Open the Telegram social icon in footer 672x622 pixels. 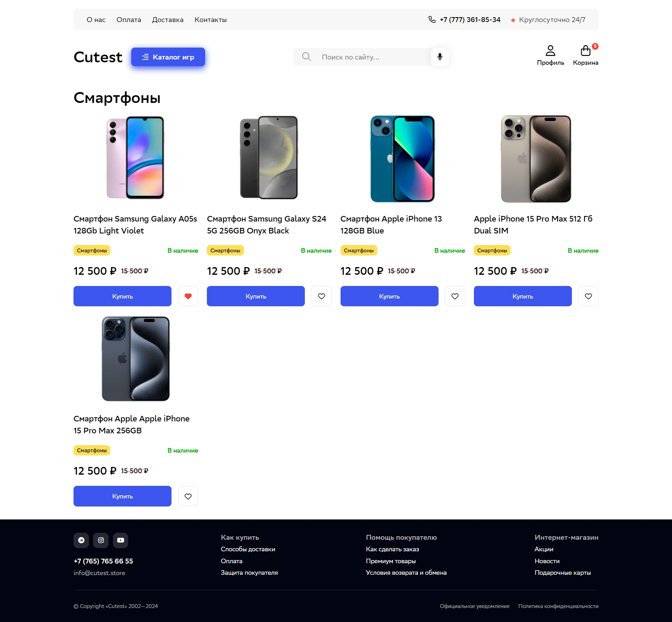pyautogui.click(x=81, y=540)
